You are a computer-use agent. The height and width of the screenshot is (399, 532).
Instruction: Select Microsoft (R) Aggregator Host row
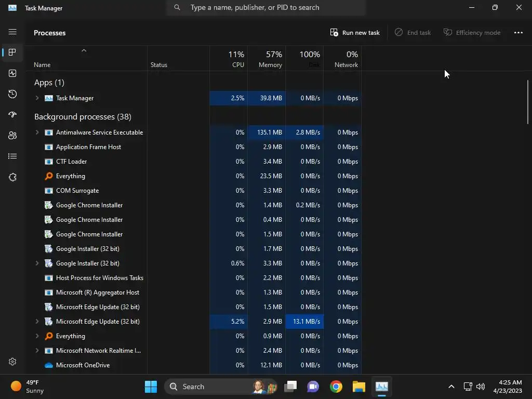pos(194,292)
